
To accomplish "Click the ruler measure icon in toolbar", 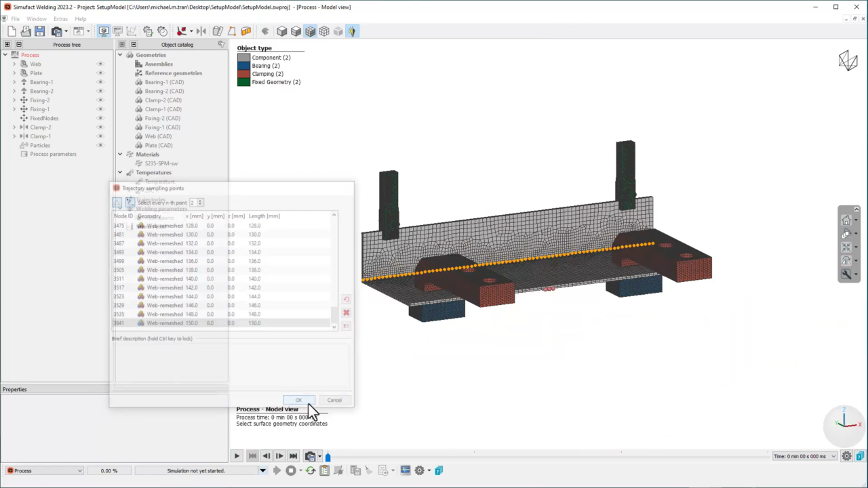I will coord(218,31).
